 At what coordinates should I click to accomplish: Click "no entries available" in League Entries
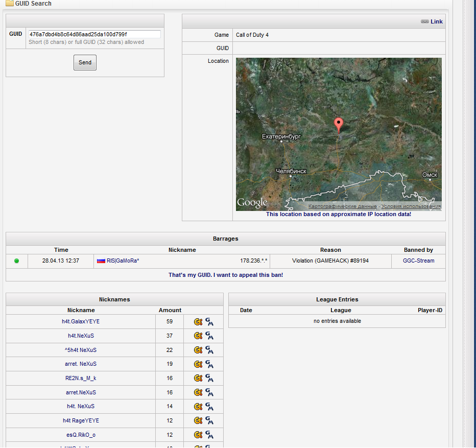[337, 321]
